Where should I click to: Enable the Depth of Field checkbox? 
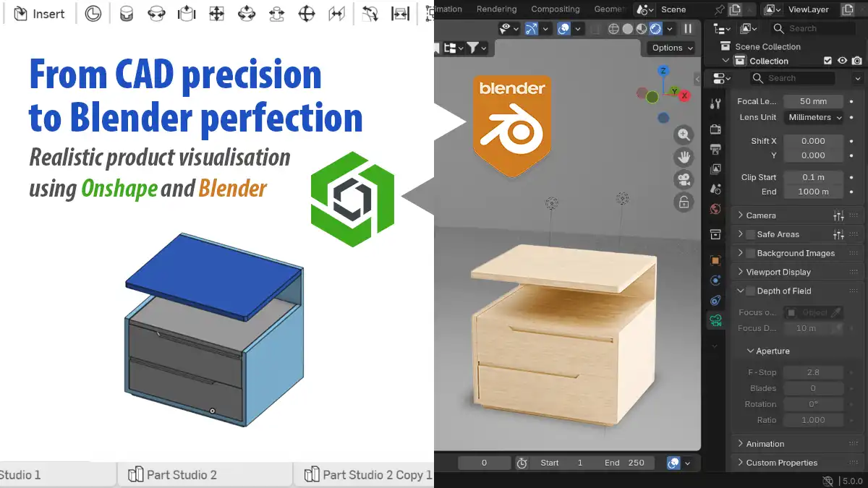pos(751,291)
